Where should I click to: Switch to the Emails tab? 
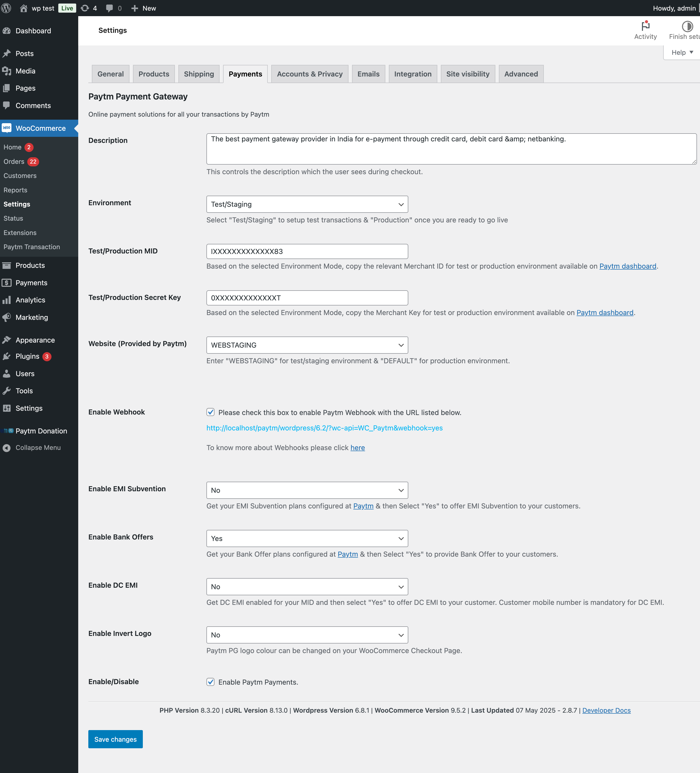[x=368, y=74]
